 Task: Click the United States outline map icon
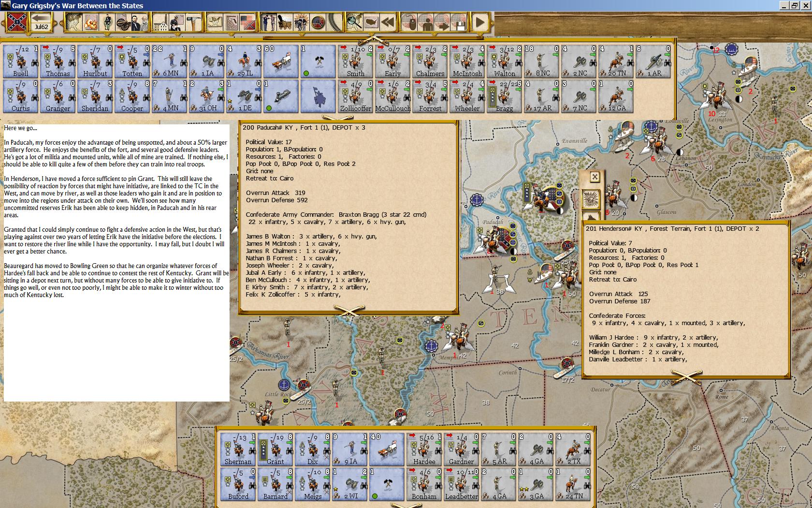(371, 22)
